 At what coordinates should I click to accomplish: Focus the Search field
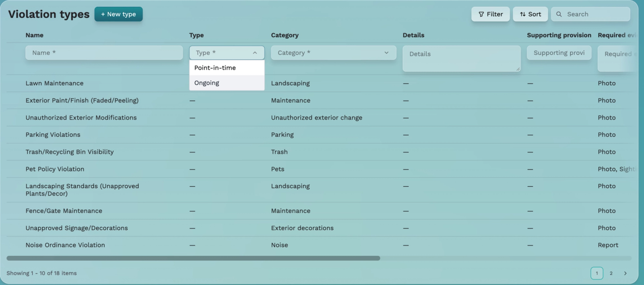click(590, 14)
